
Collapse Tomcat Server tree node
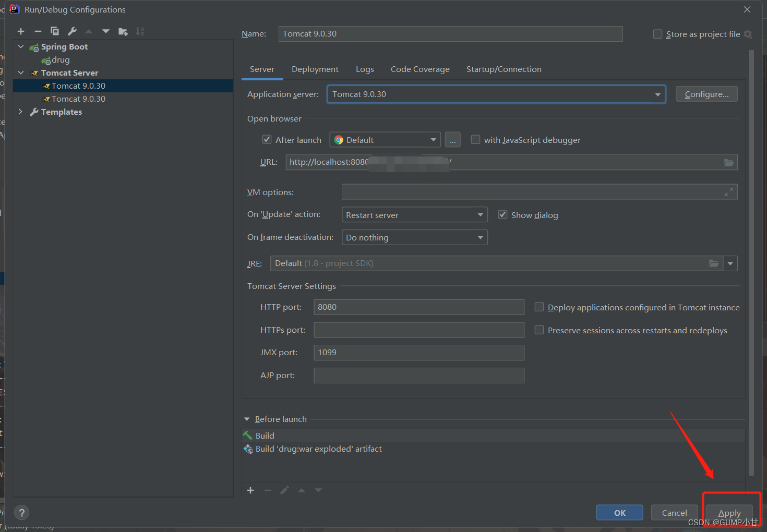(21, 72)
